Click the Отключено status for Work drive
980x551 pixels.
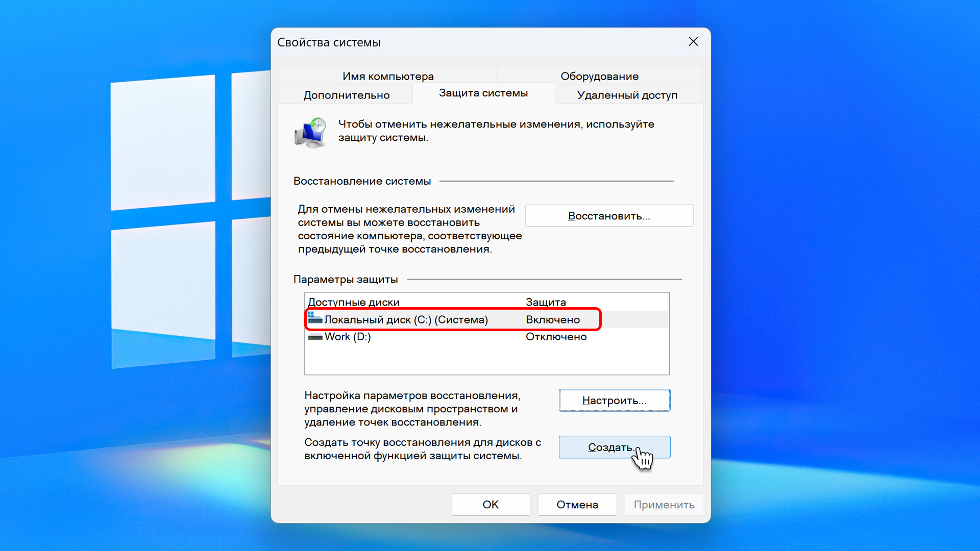click(x=556, y=337)
